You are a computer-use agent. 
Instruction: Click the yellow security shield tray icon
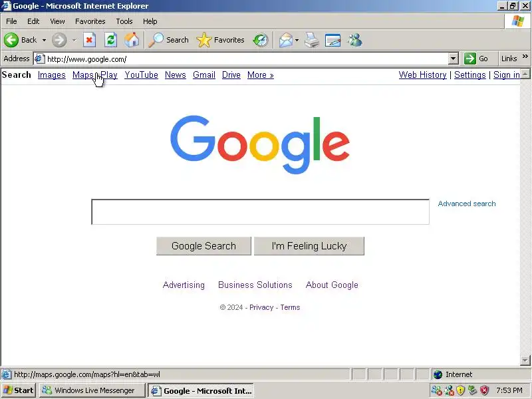tap(460, 390)
